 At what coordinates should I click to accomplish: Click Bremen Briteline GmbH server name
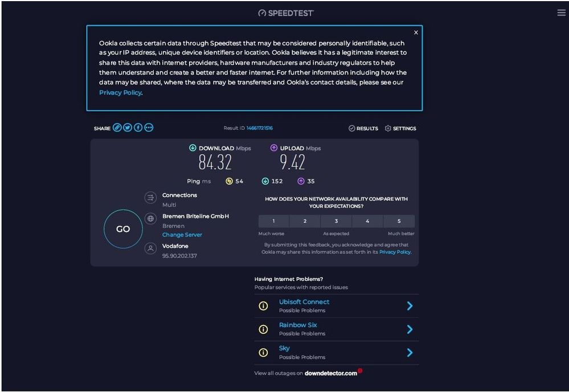tap(195, 217)
